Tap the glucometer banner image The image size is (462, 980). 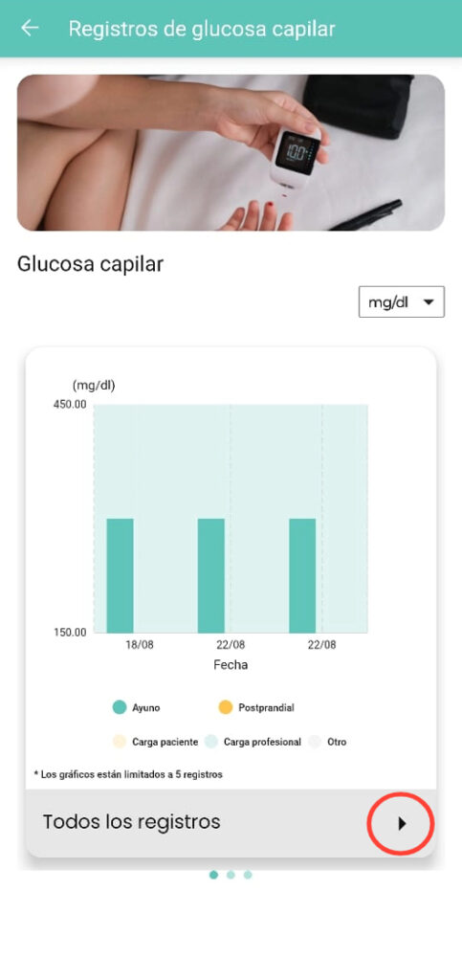coord(231,152)
